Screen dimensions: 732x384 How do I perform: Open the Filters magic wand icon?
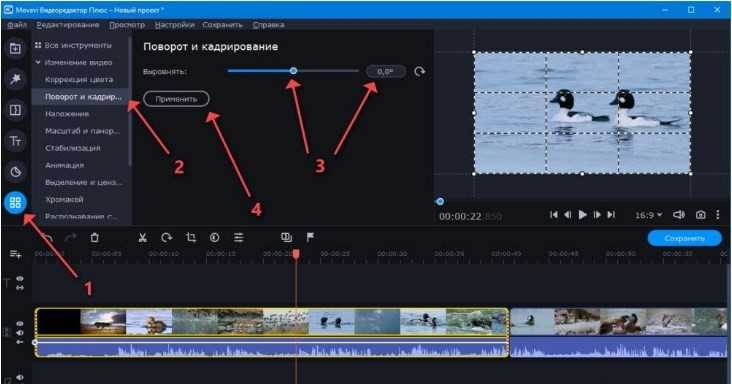tap(15, 79)
